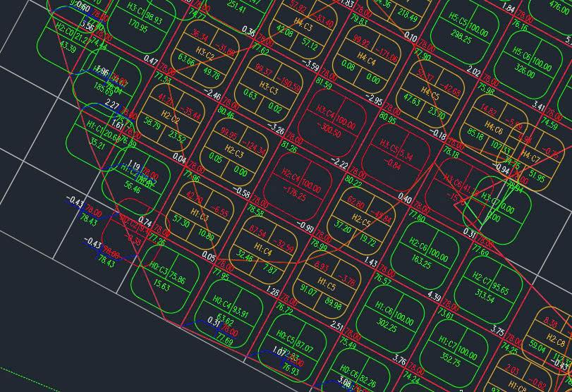Image resolution: width=572 pixels, height=392 pixels.
Task: Select the H0:C5 cell label
Action: [x=285, y=337]
